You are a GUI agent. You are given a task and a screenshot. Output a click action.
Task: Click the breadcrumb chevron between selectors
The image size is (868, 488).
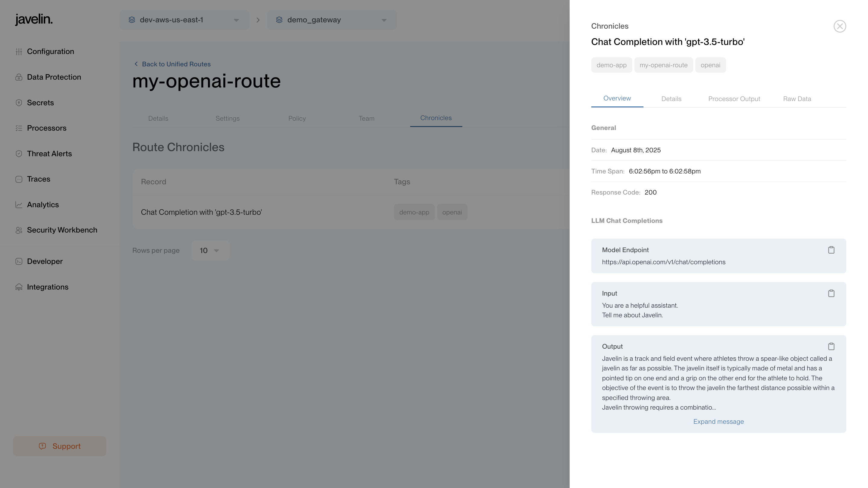(258, 20)
